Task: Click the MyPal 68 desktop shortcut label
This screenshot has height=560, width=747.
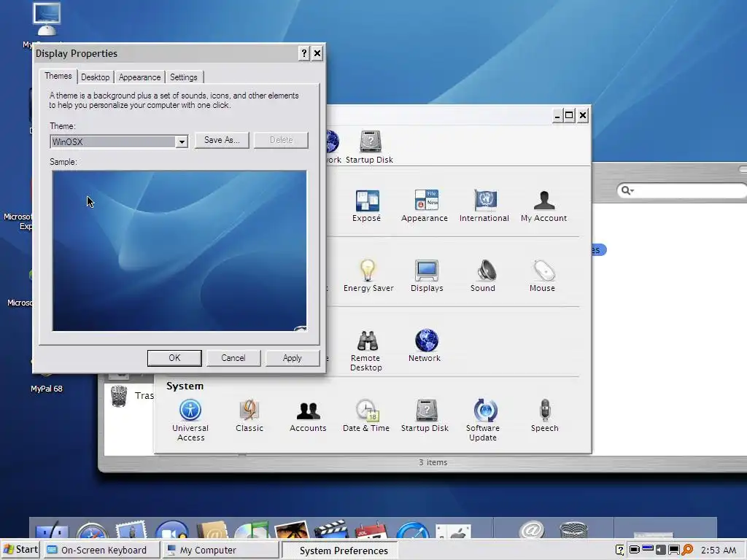Action: pyautogui.click(x=47, y=389)
